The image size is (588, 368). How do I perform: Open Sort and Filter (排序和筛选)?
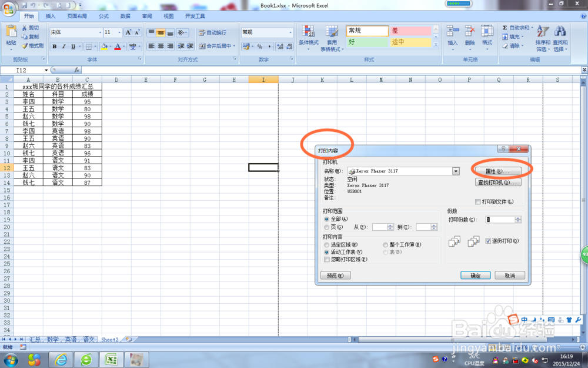click(x=543, y=38)
